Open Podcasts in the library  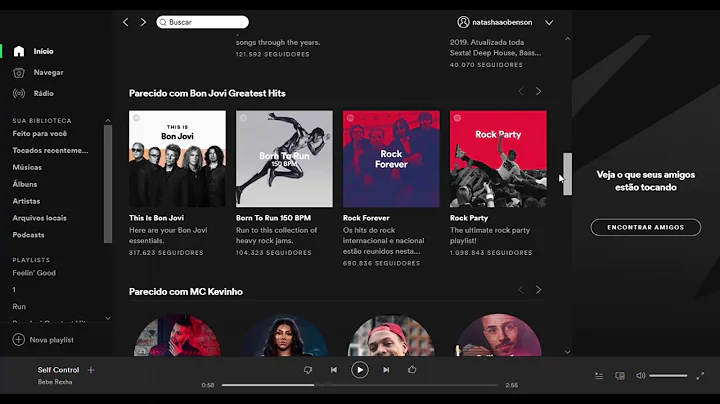pyautogui.click(x=28, y=235)
